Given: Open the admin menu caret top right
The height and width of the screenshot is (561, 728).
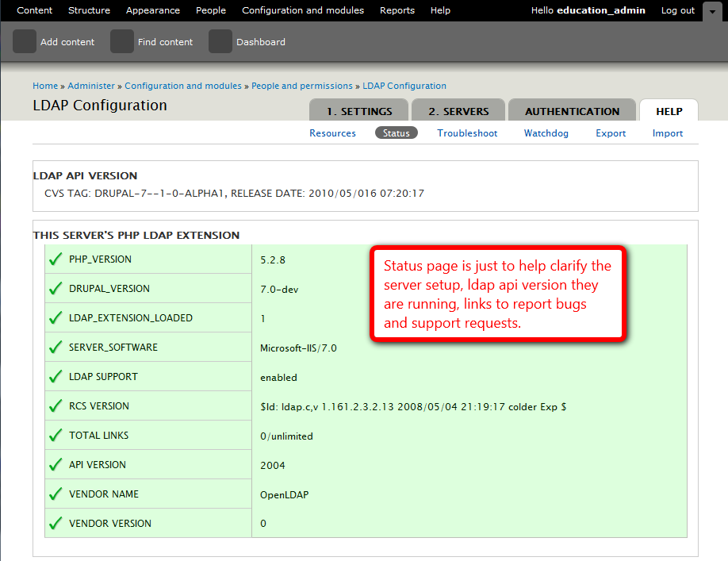Looking at the screenshot, I should (711, 10).
